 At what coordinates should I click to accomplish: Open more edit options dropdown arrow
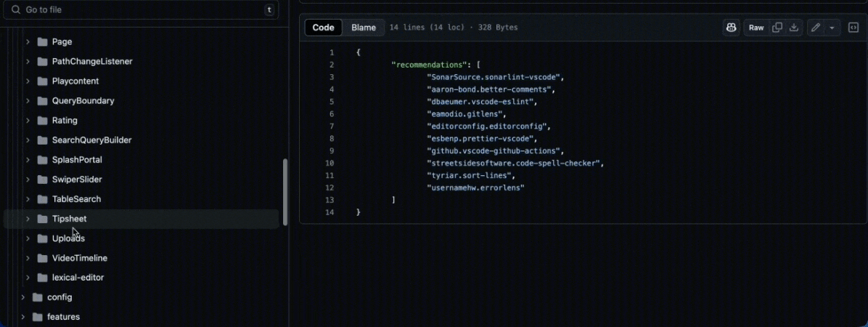click(832, 28)
